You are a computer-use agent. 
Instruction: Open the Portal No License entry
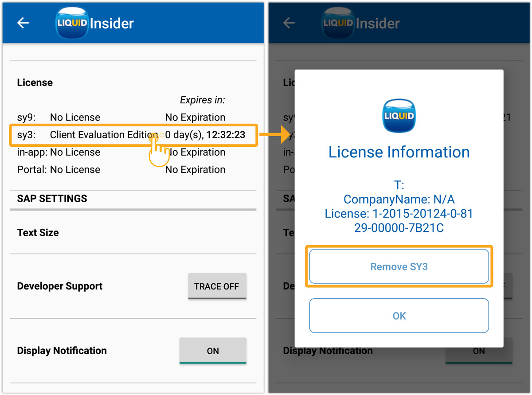tap(75, 169)
